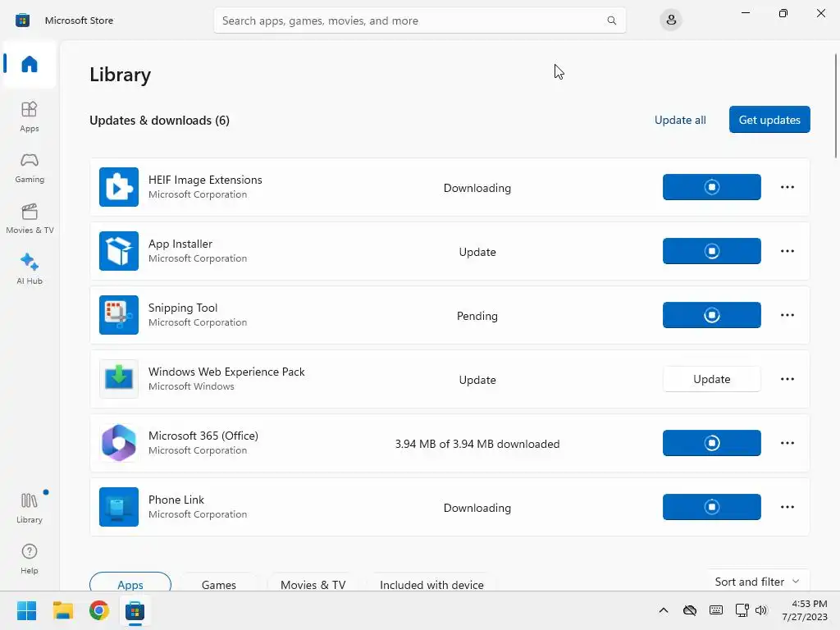Open more options for HEIF Image Extensions
Screen dimensions: 840x630
pyautogui.click(x=787, y=187)
